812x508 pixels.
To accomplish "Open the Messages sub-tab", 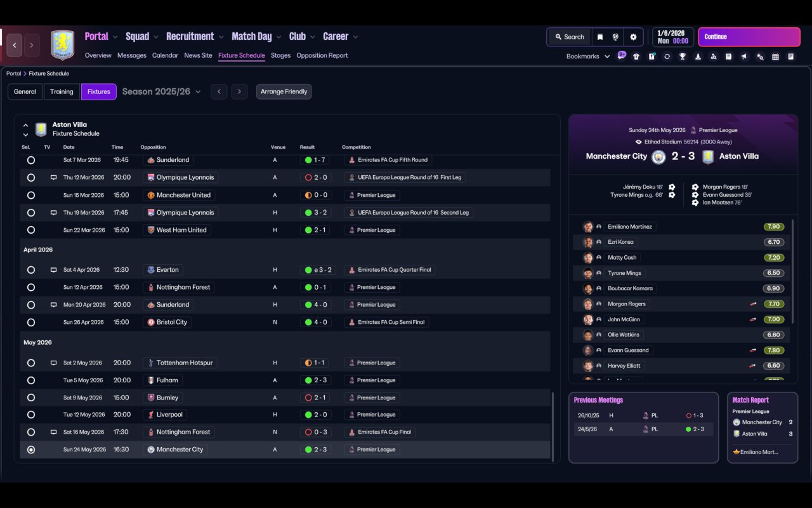I will [x=132, y=56].
